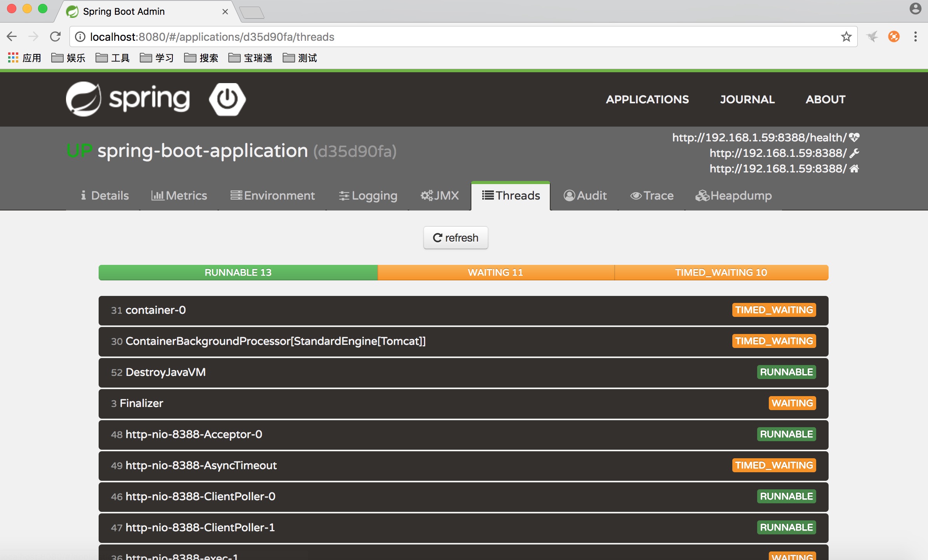Click the heartbeat health URL icon
The width and height of the screenshot is (928, 560).
point(854,137)
